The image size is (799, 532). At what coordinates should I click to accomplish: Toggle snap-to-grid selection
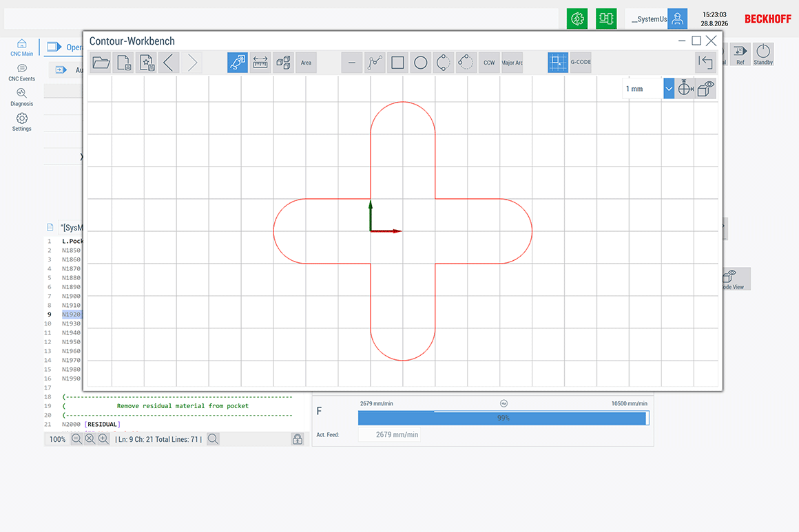557,63
